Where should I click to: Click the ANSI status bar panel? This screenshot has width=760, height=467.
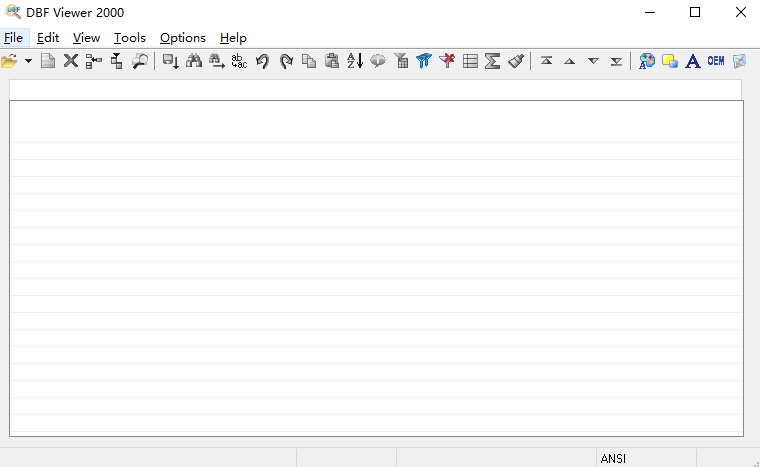613,458
